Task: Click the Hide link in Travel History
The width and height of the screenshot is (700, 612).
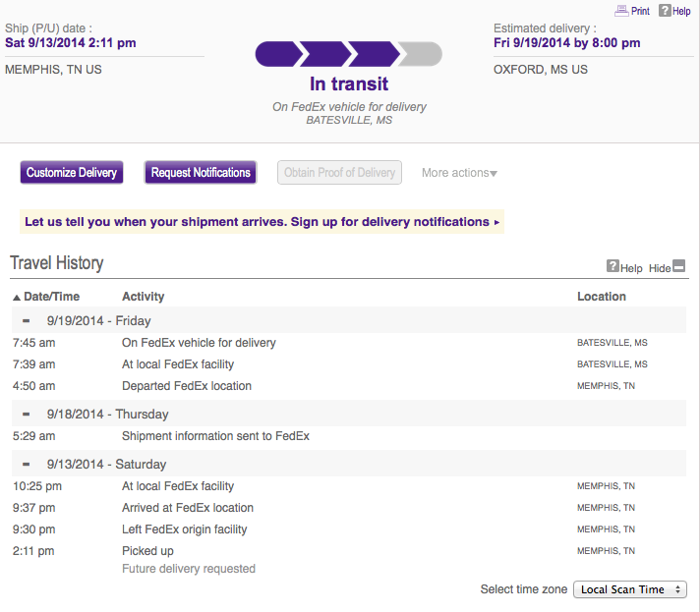Action: 660,268
